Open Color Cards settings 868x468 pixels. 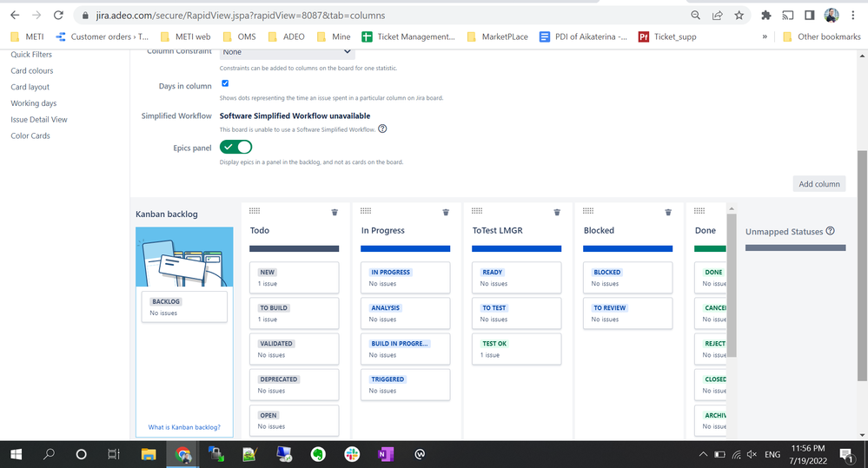tap(30, 135)
